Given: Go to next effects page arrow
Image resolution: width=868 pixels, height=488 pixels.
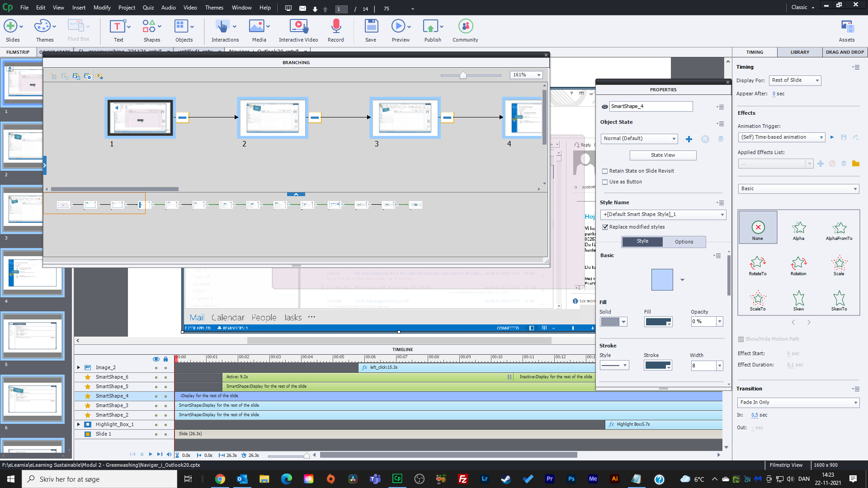Looking at the screenshot, I should pyautogui.click(x=809, y=323).
